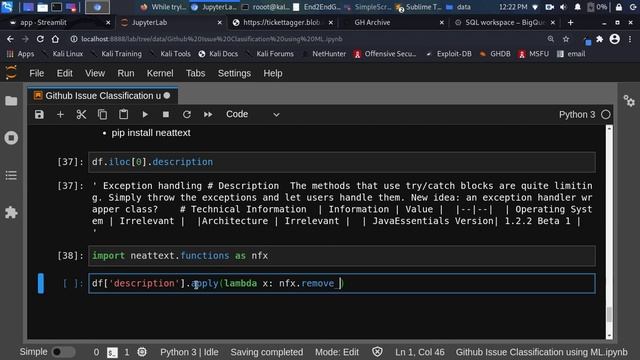Click the Python 3 kernel name
Viewport: 640px width, 360px height.
coord(577,115)
